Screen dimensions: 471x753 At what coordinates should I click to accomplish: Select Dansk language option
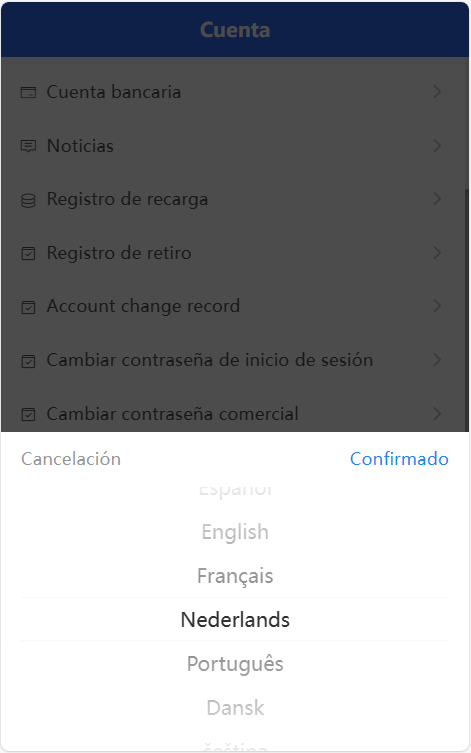pos(235,707)
